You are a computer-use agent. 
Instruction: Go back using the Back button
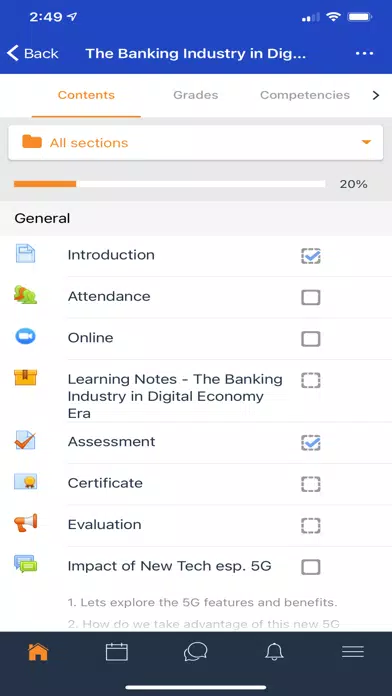32,53
